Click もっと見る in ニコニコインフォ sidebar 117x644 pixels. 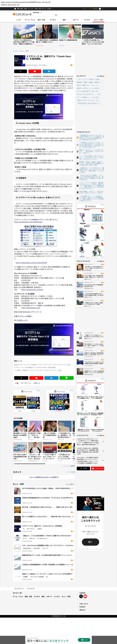coord(100,436)
